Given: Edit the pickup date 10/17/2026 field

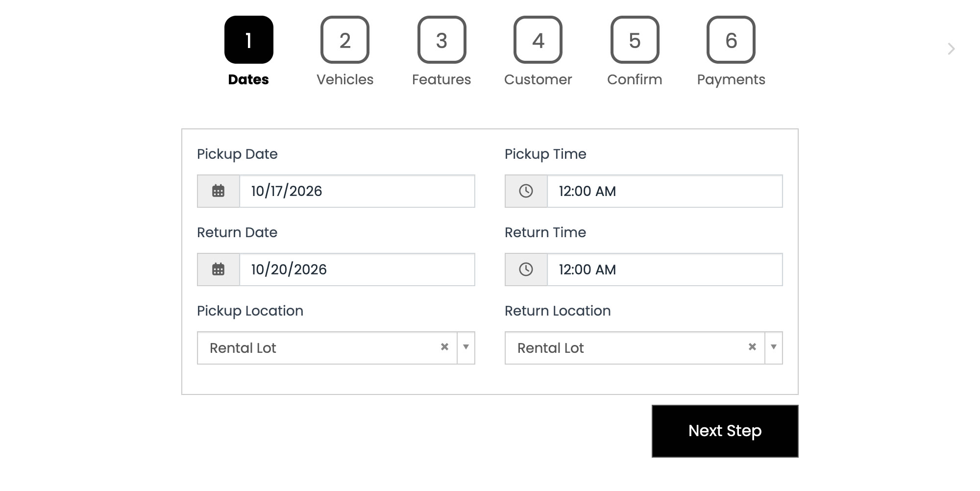Looking at the screenshot, I should pyautogui.click(x=357, y=191).
